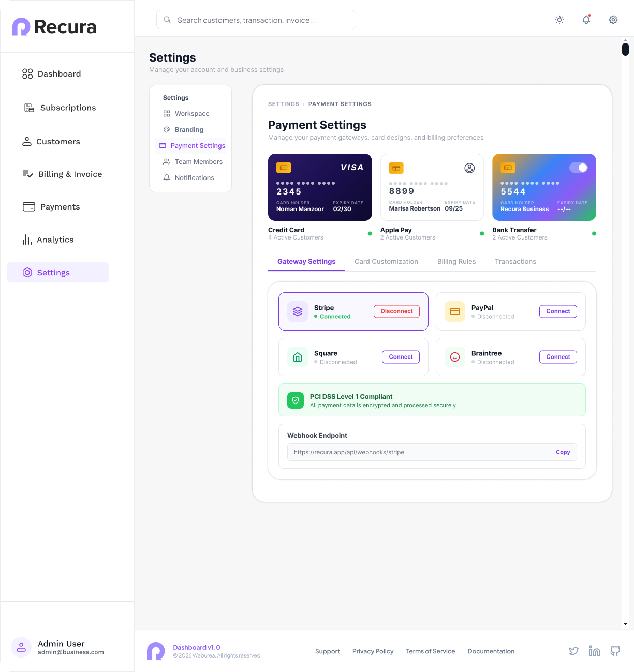This screenshot has height=672, width=634.
Task: Open the Twitter icon in footer
Action: point(574,651)
